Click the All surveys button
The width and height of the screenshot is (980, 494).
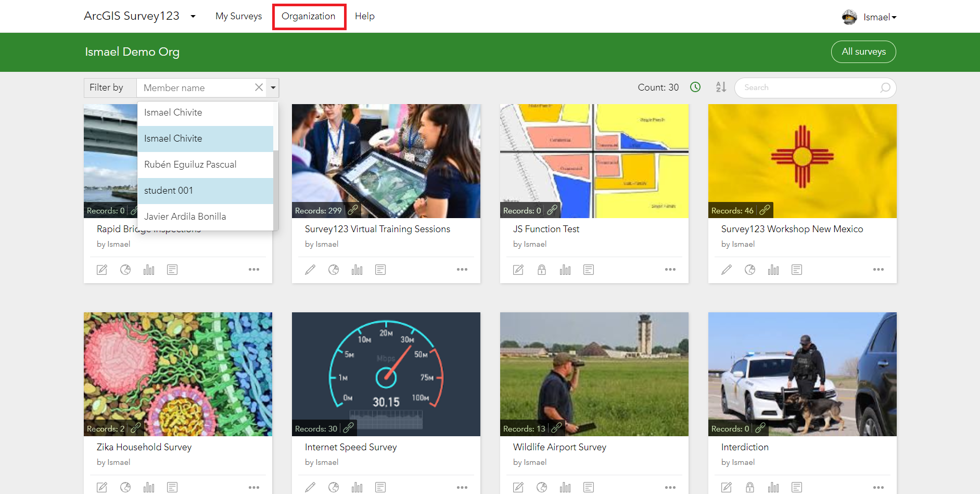click(x=863, y=52)
